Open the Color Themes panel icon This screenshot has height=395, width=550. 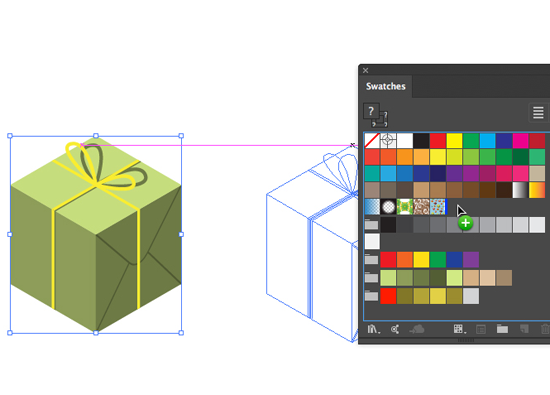tap(395, 329)
